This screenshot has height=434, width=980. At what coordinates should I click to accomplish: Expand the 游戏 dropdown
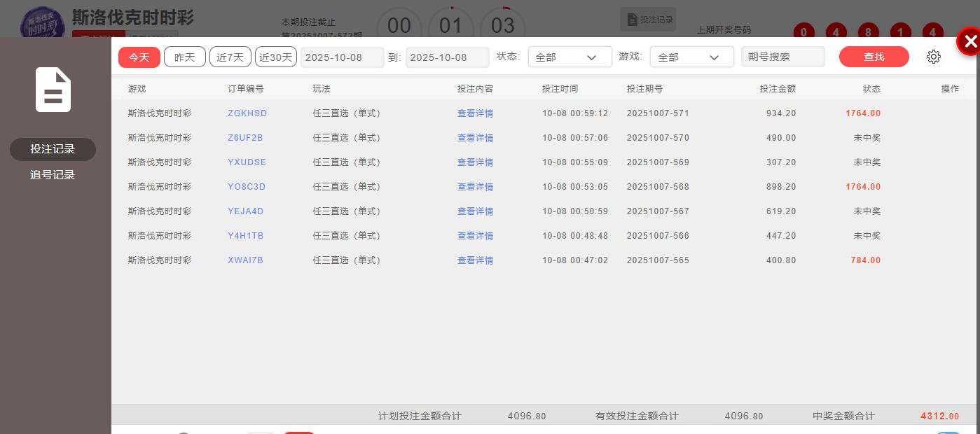(691, 57)
